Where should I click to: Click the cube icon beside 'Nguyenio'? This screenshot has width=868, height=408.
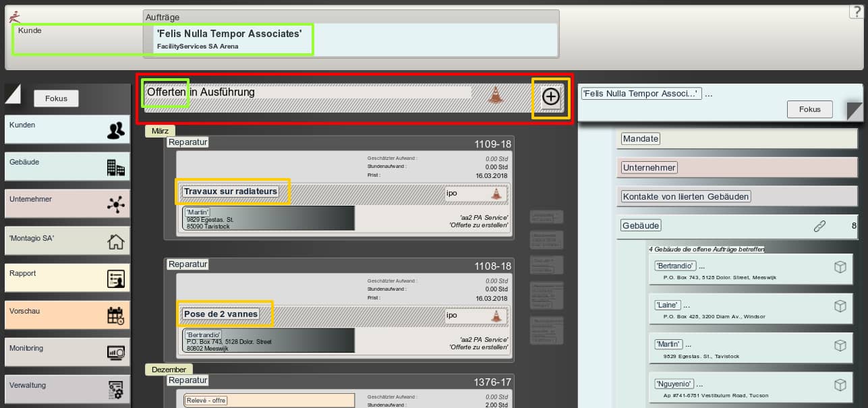(x=840, y=384)
